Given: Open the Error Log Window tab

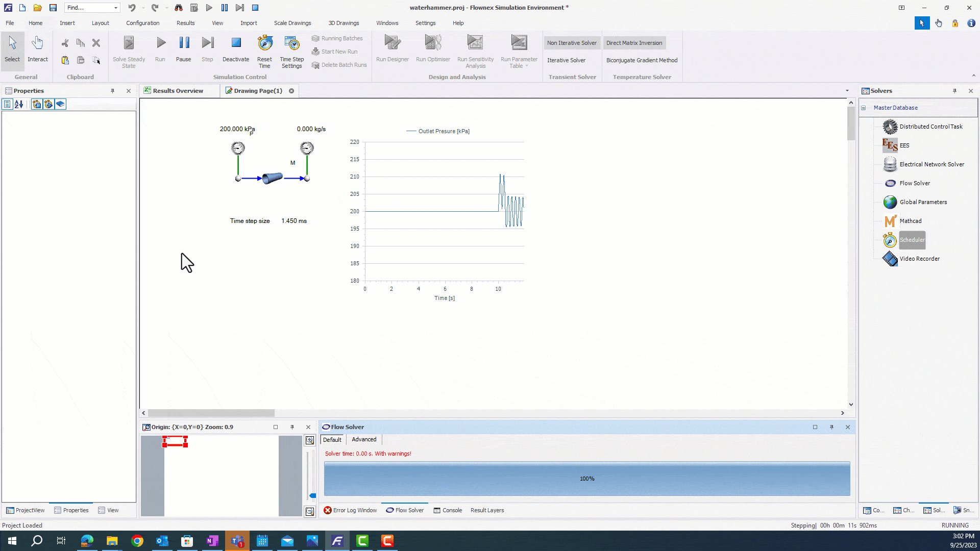Looking at the screenshot, I should 350,510.
